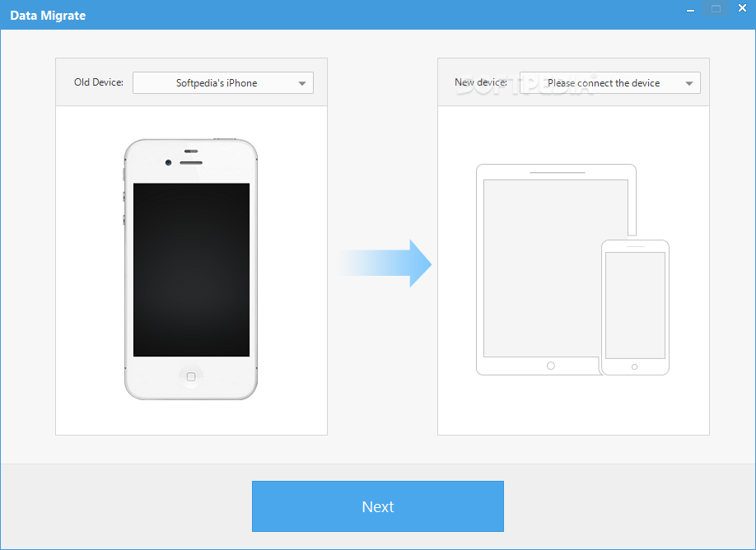Click the 'Data Migrate' window title
Viewport: 756px width, 550px height.
[x=48, y=16]
